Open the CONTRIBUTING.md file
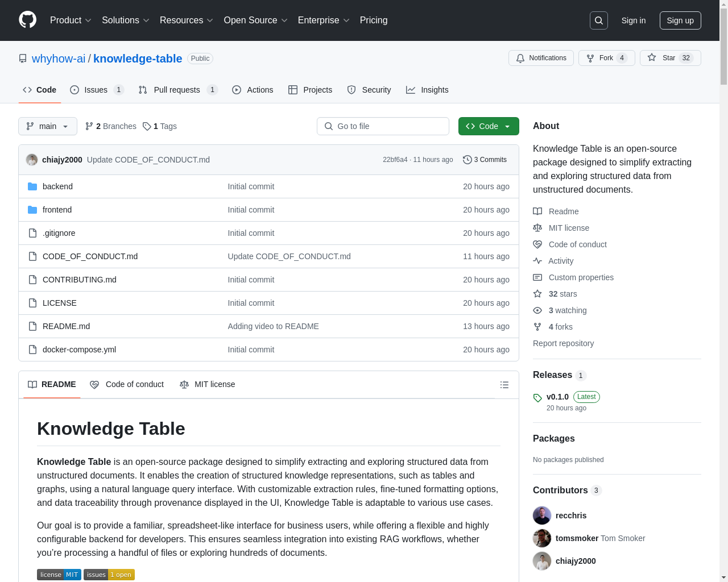 pyautogui.click(x=80, y=280)
